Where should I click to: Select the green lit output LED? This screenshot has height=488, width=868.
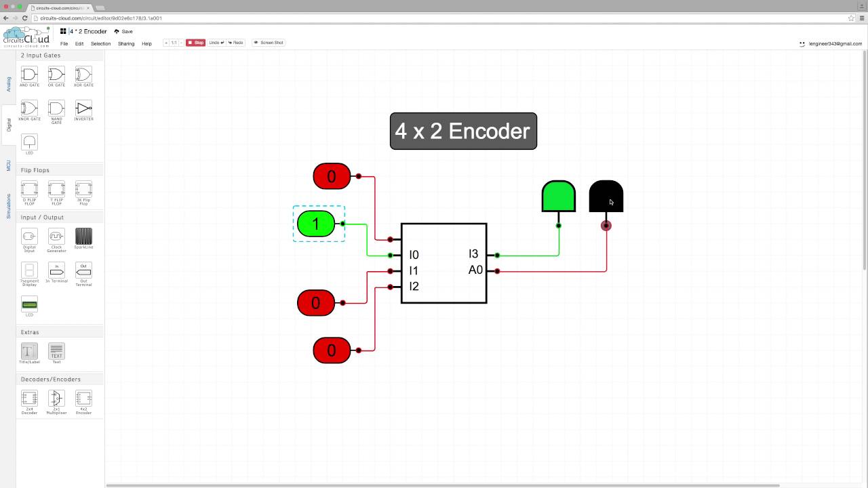click(559, 197)
